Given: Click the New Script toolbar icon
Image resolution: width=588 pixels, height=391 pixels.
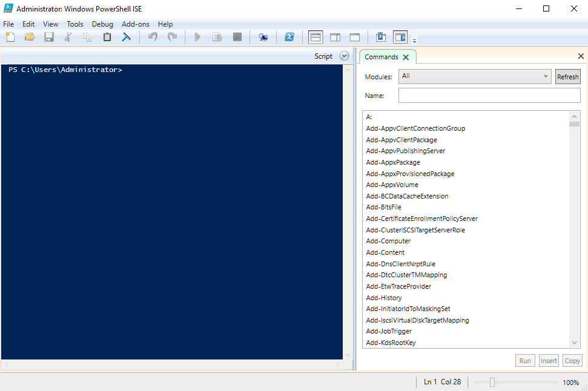Looking at the screenshot, I should pos(10,37).
